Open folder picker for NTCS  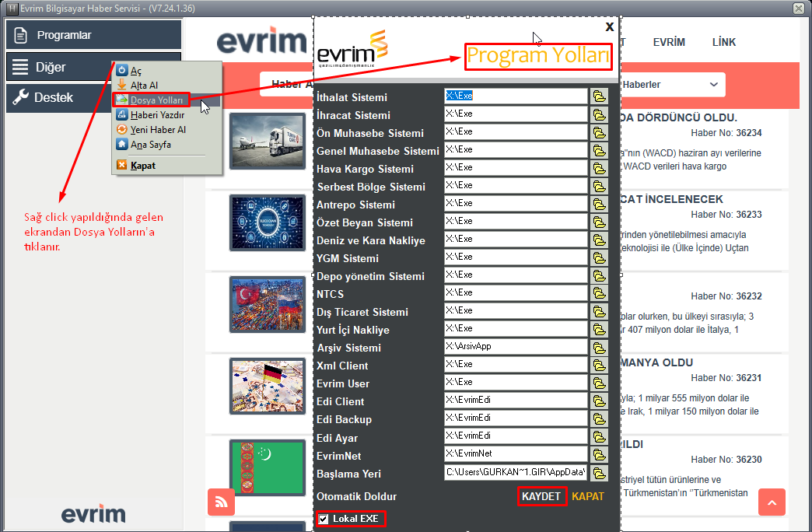599,293
